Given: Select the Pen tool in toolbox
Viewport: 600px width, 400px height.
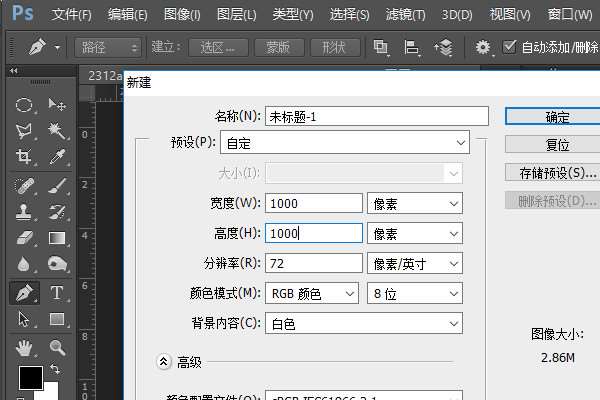Looking at the screenshot, I should click(x=24, y=294).
